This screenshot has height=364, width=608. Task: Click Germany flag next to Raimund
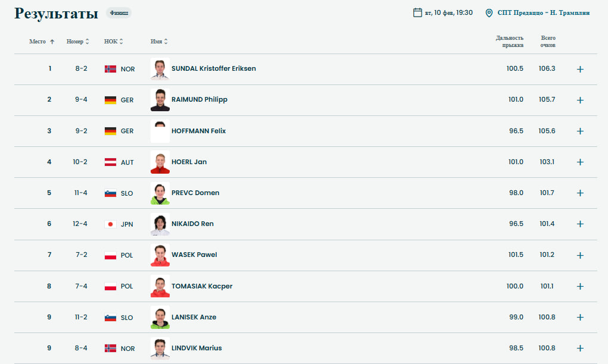[x=110, y=100]
